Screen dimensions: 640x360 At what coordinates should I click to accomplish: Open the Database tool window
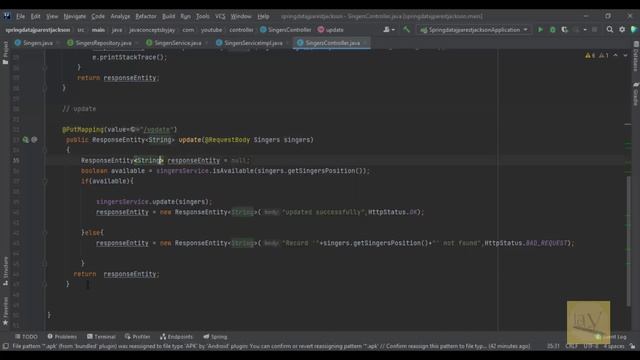pos(636,56)
